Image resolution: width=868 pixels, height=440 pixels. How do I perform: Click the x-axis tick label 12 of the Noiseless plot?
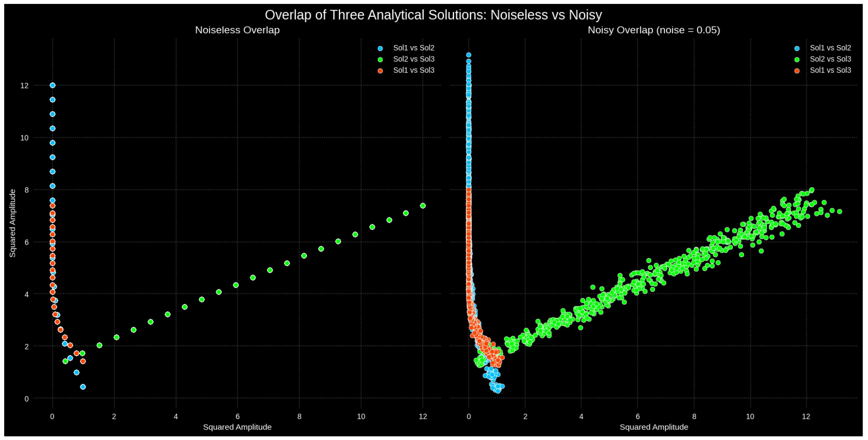(423, 416)
